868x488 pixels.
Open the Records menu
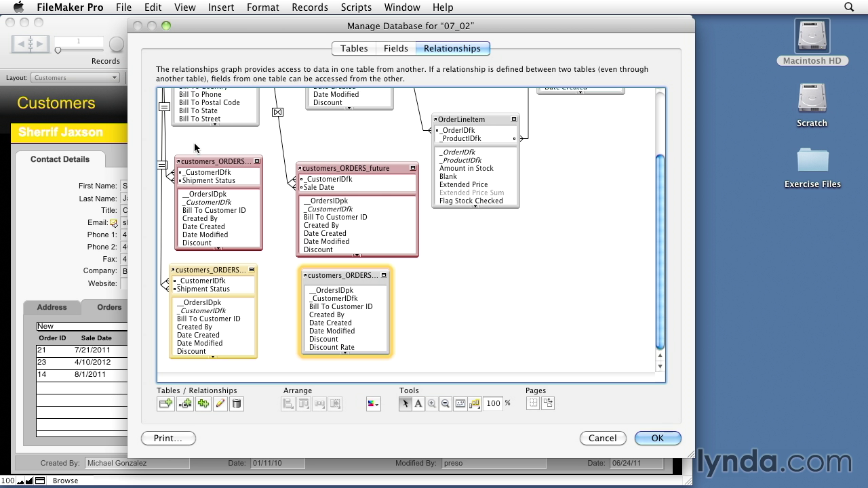[310, 7]
